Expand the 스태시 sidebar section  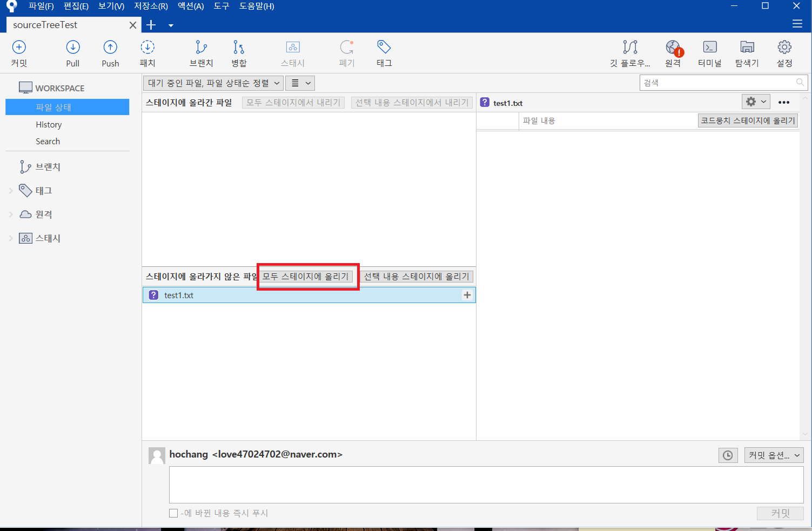11,238
